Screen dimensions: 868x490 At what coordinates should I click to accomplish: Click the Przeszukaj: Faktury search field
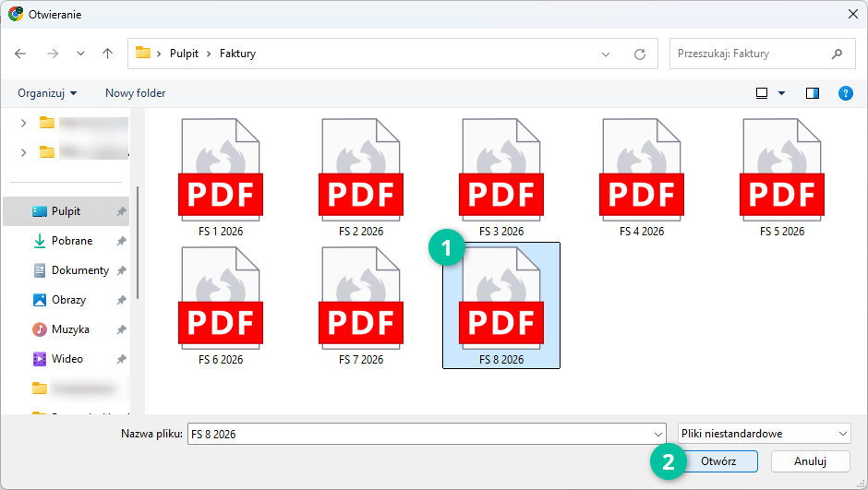750,54
